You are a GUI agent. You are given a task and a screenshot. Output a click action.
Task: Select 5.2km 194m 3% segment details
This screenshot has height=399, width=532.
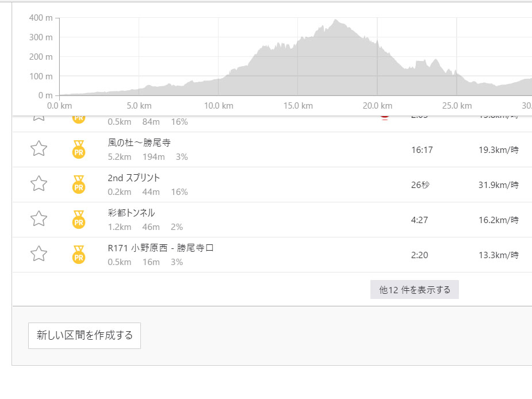pos(148,157)
